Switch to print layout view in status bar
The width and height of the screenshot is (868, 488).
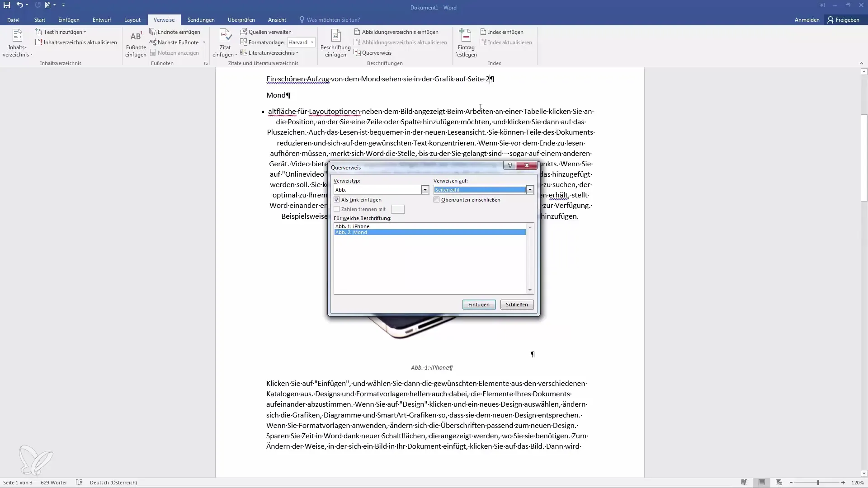(762, 483)
